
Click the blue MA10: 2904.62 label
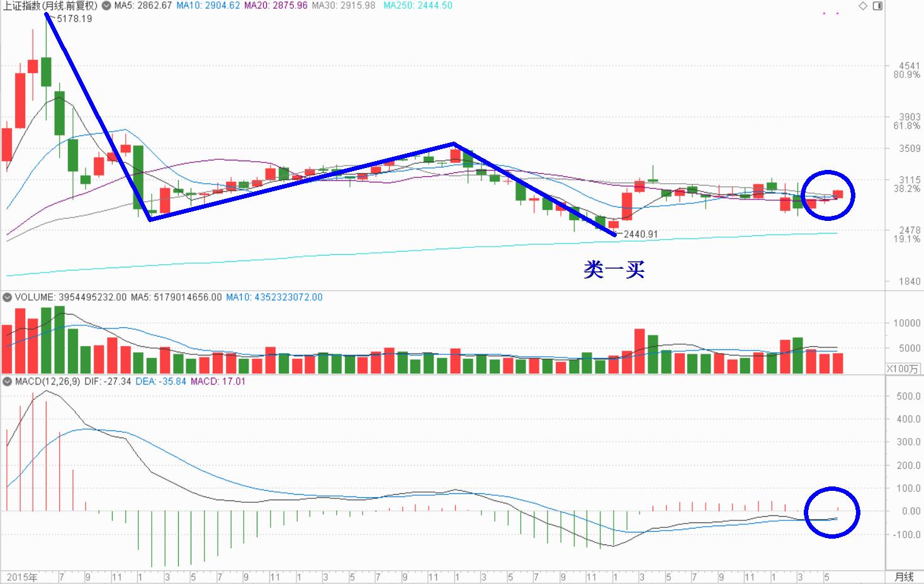point(208,6)
